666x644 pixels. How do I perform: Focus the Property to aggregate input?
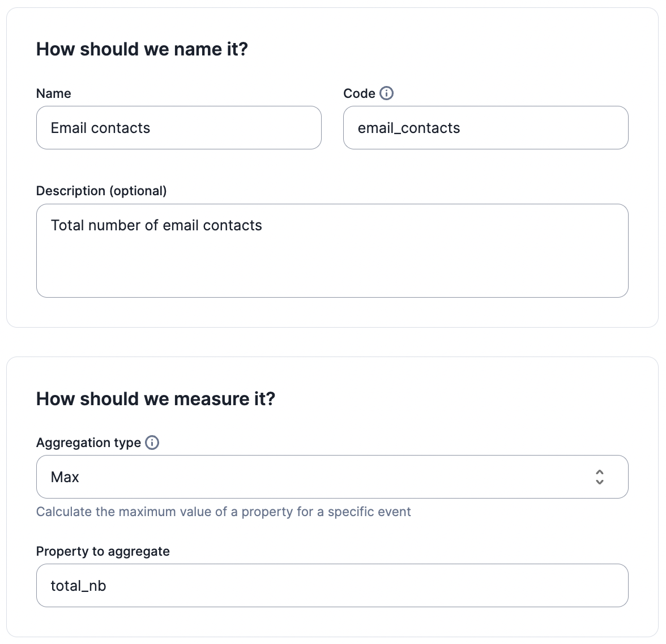pos(332,585)
